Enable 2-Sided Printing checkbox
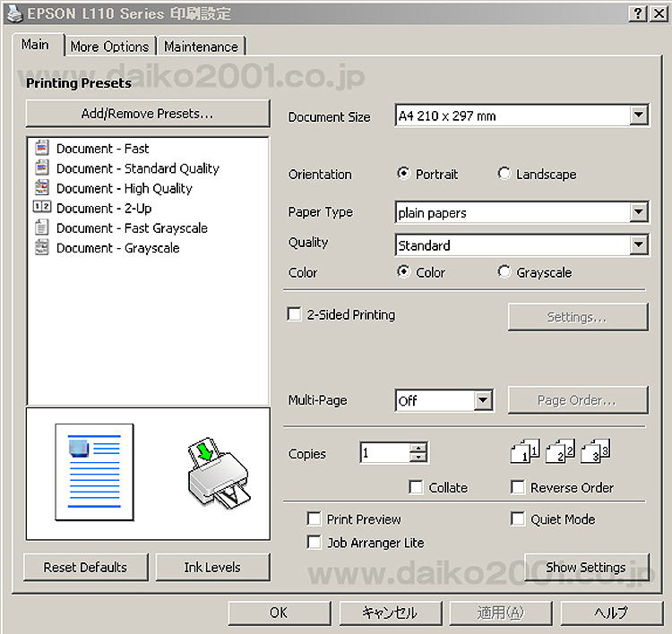 point(294,314)
